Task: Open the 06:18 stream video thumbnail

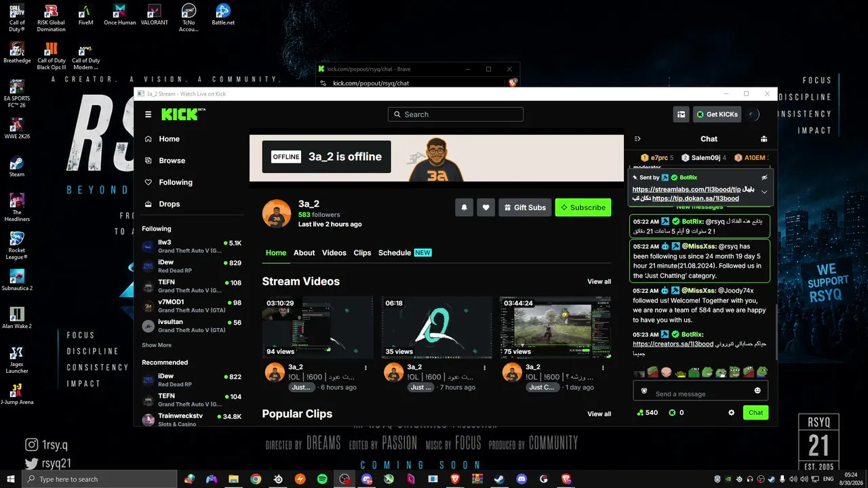Action: (x=436, y=327)
